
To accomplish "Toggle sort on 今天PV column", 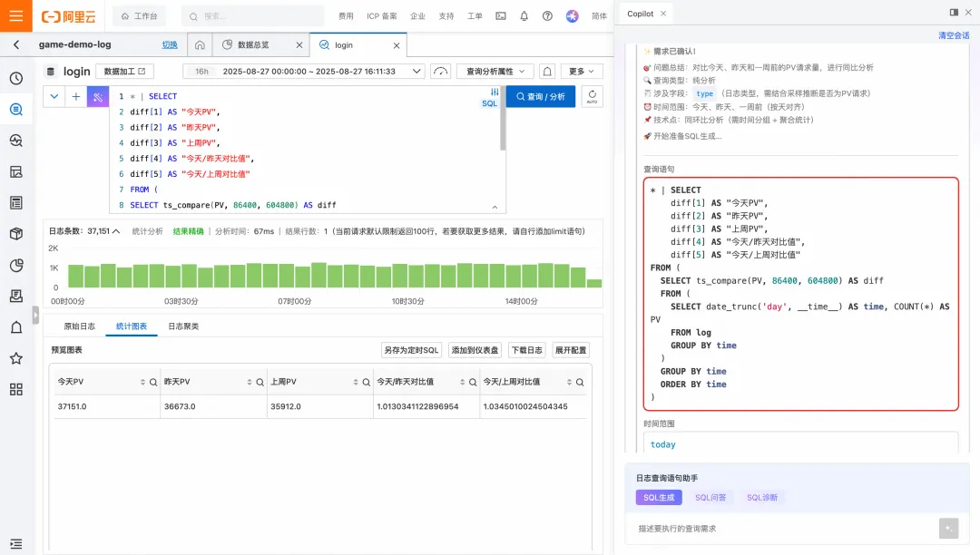I will 142,382.
